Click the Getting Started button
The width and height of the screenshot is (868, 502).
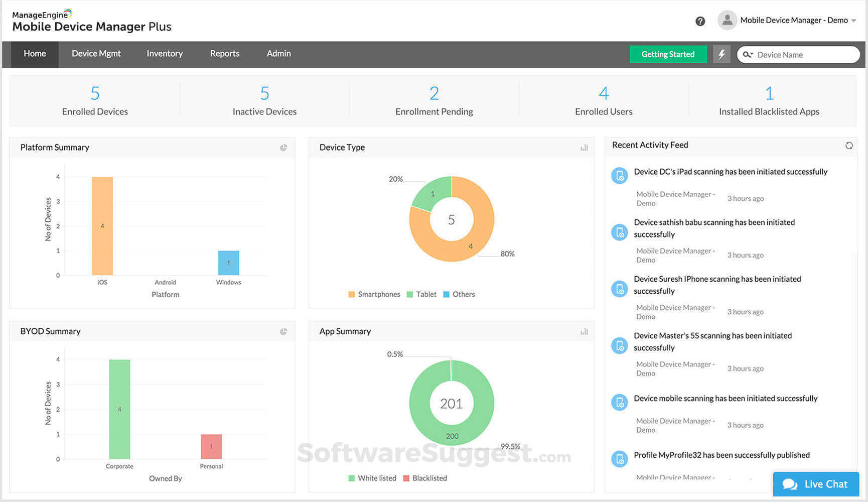668,54
